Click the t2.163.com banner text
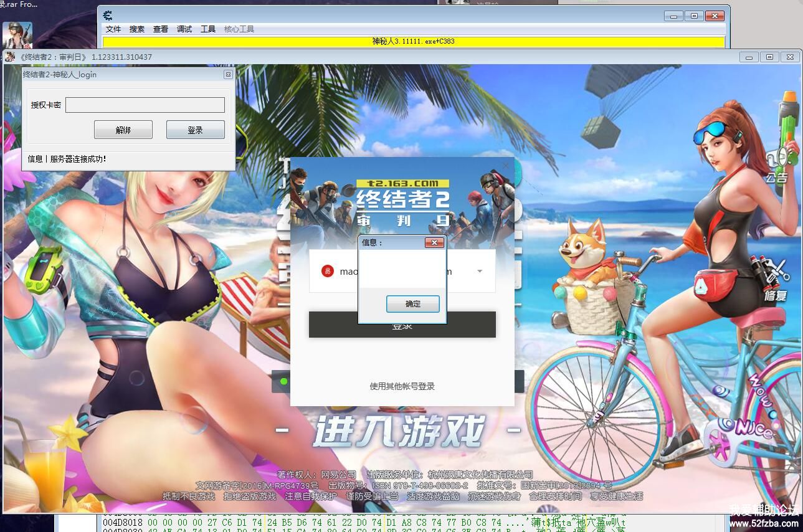Viewport: 803px width, 532px height. point(402,183)
